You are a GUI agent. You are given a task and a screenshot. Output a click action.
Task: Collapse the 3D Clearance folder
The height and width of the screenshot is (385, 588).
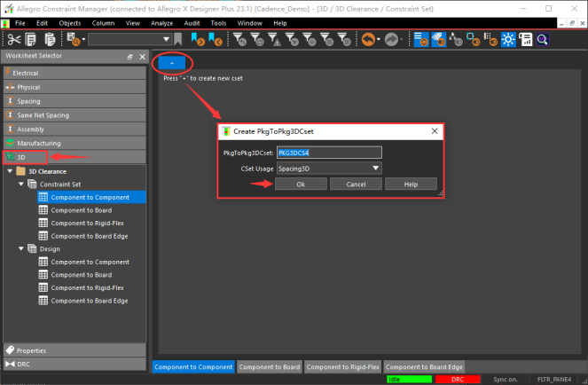coord(10,171)
